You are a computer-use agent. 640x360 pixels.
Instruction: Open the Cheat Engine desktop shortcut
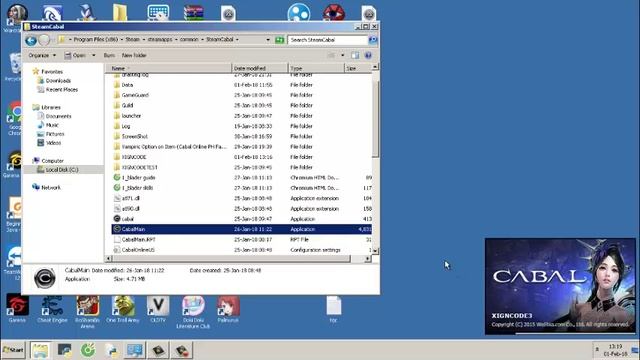(52, 309)
